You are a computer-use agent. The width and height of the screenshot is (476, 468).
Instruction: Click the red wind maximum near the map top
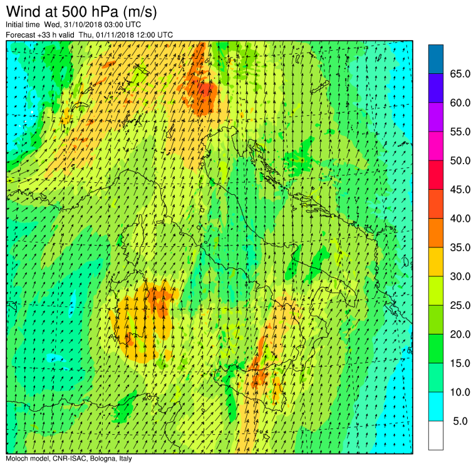coord(205,90)
